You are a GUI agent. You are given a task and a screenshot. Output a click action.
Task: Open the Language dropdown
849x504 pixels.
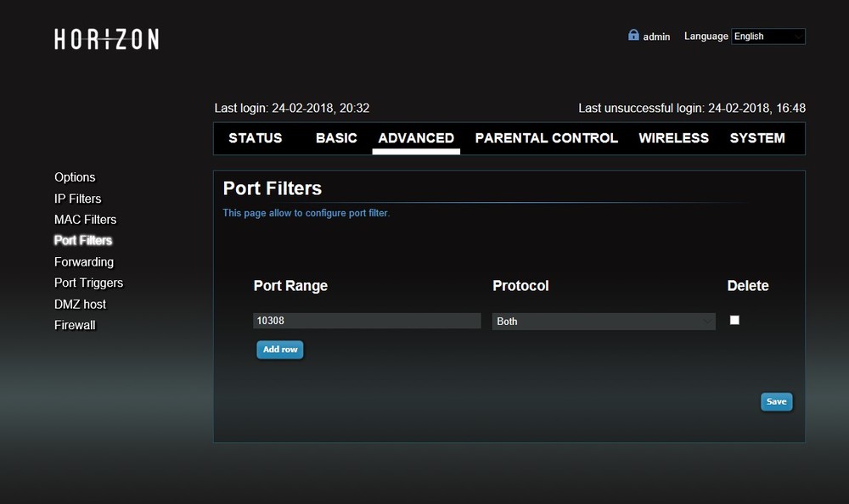pyautogui.click(x=768, y=36)
